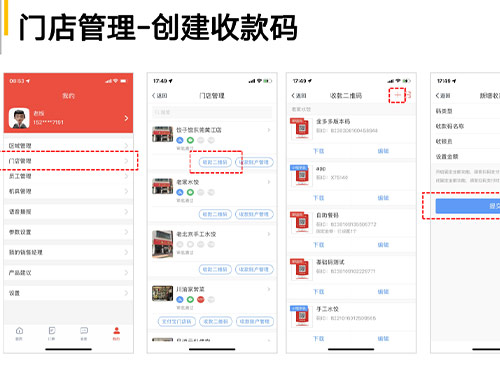Click 编辑 under 手工水饺
The width and height of the screenshot is (500, 367).
click(383, 339)
